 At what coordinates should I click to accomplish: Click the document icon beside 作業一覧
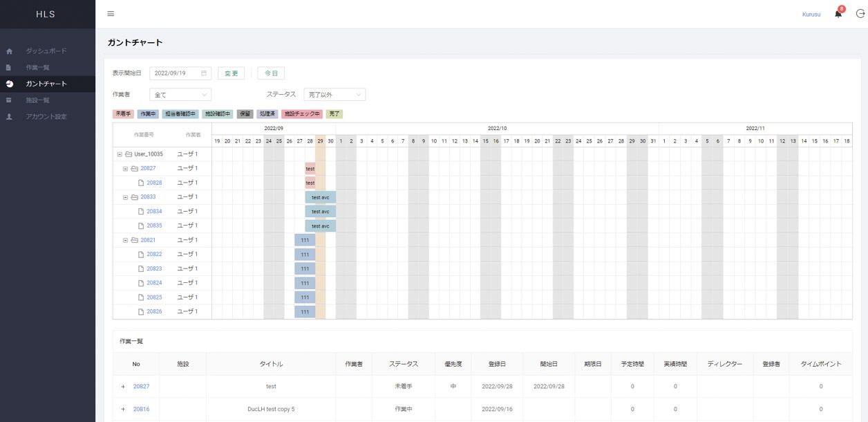point(9,68)
